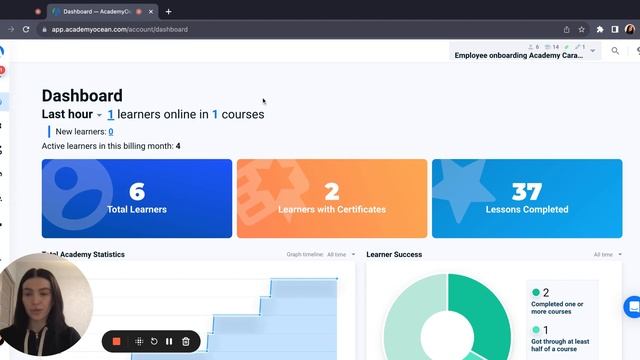Click the grid handle on recorder bar

pyautogui.click(x=139, y=341)
